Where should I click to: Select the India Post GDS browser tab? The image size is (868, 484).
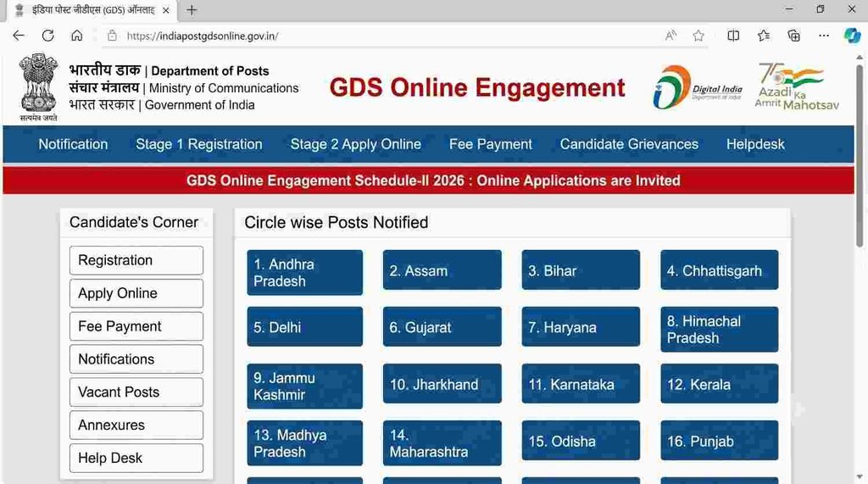(x=92, y=10)
